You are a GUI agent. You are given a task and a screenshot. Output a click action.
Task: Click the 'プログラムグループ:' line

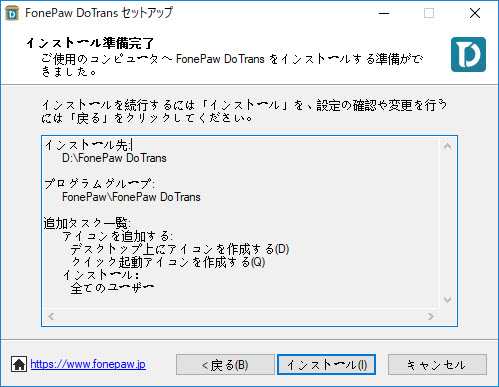(100, 184)
